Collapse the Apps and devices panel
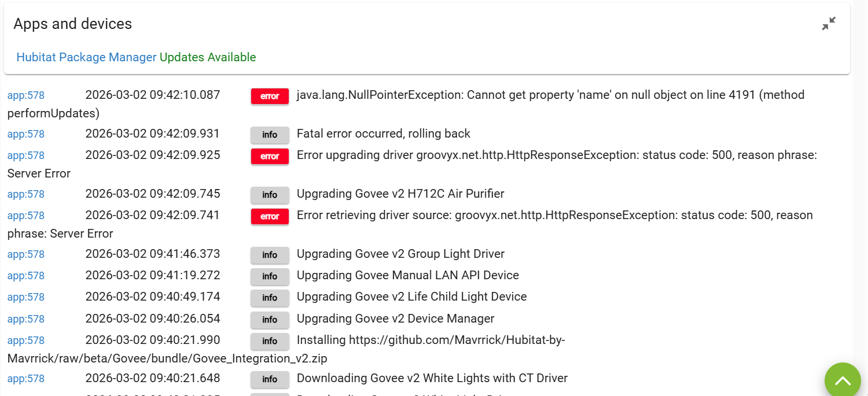 829,24
